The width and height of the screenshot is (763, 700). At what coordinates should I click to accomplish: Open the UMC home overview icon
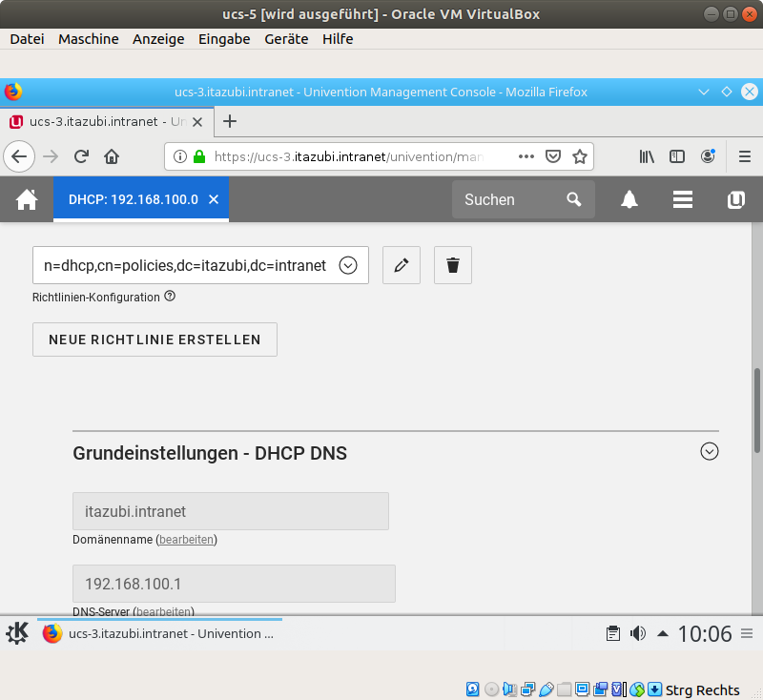coord(27,199)
